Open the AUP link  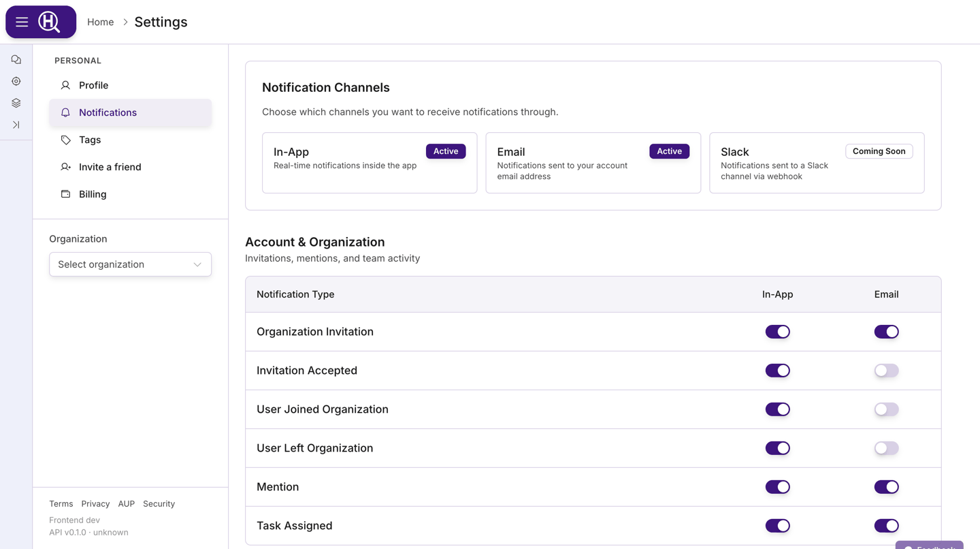(x=127, y=504)
